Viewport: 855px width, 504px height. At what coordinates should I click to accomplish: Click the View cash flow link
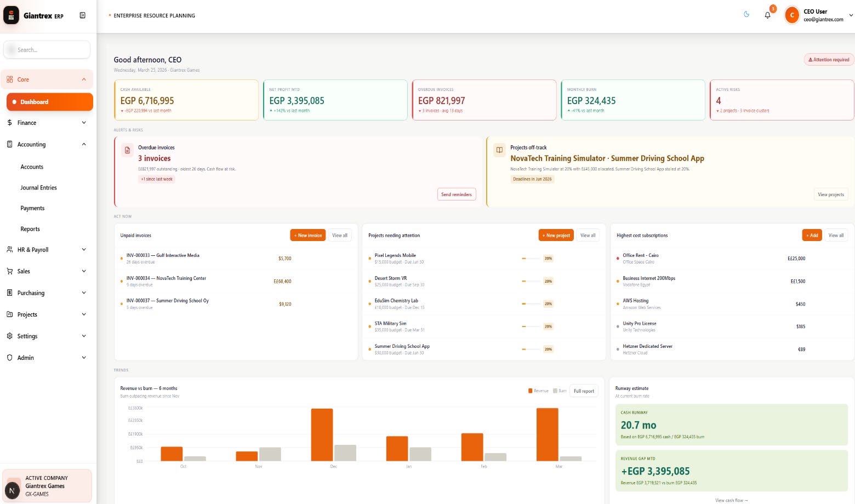[732, 500]
